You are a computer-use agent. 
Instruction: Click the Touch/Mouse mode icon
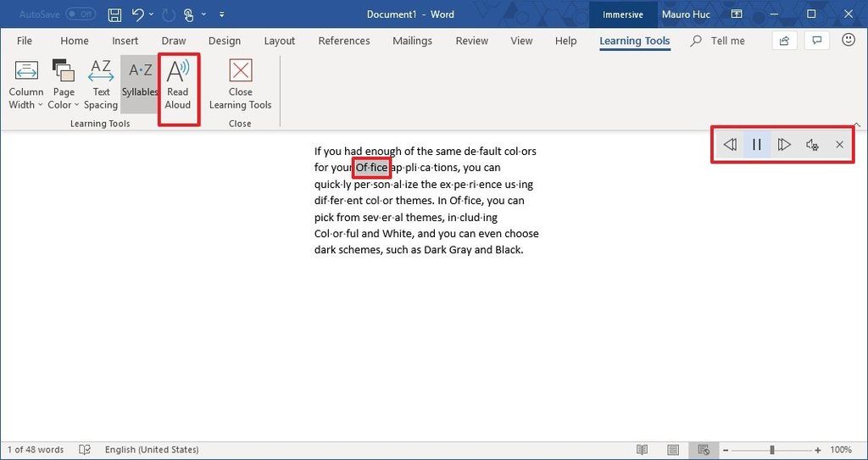pyautogui.click(x=188, y=15)
